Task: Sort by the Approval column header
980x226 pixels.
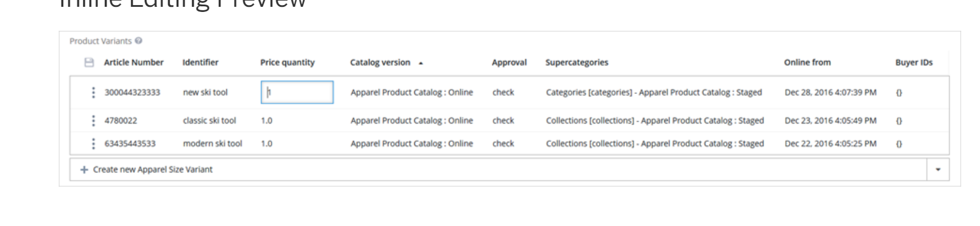Action: [509, 63]
